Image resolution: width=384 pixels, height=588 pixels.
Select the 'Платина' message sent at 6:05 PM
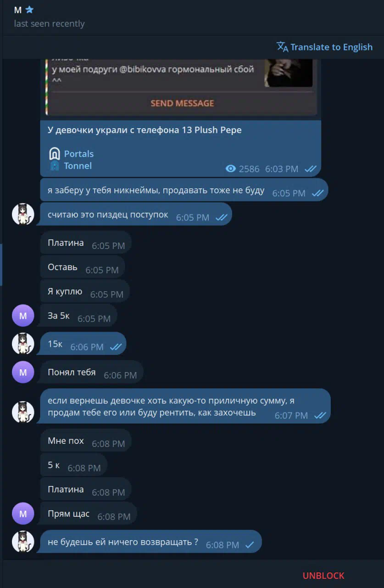click(85, 243)
